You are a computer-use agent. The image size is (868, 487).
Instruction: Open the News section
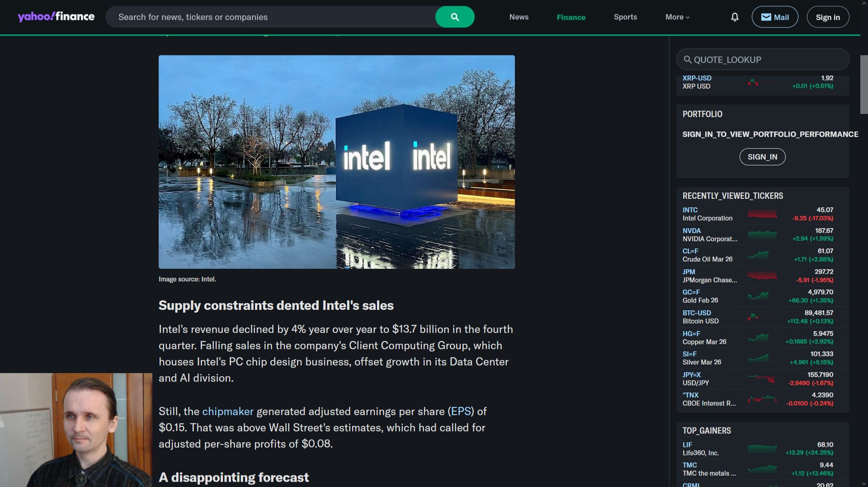point(519,17)
